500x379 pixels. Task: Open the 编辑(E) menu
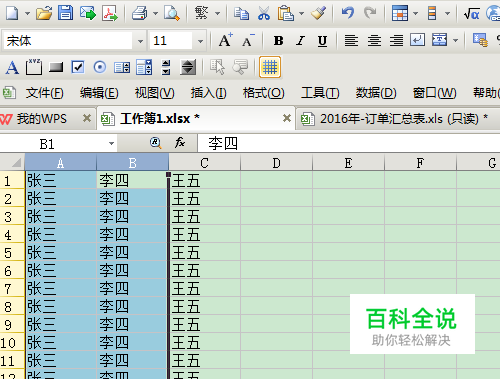pos(99,93)
